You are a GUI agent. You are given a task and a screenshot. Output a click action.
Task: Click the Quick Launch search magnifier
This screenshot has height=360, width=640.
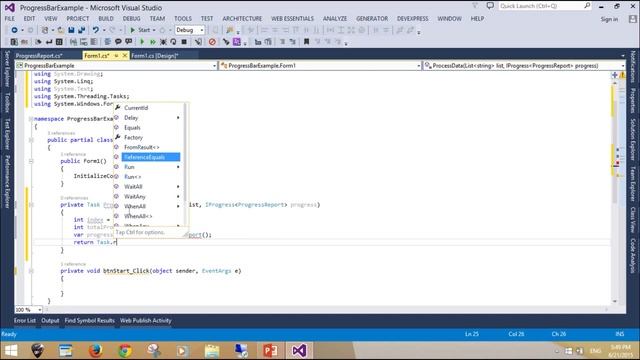pyautogui.click(x=587, y=6)
